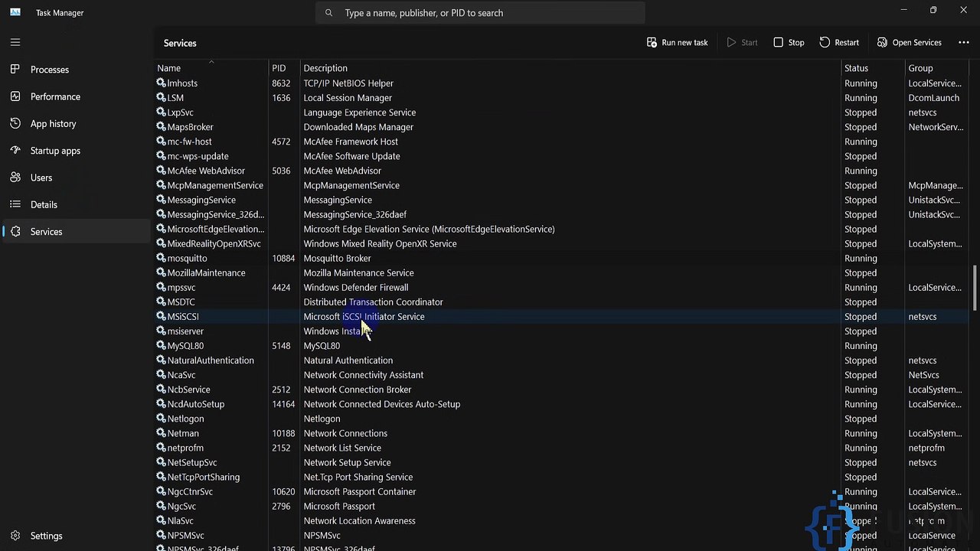Click the Users sidebar icon
Viewport: 980px width, 551px height.
[15, 178]
